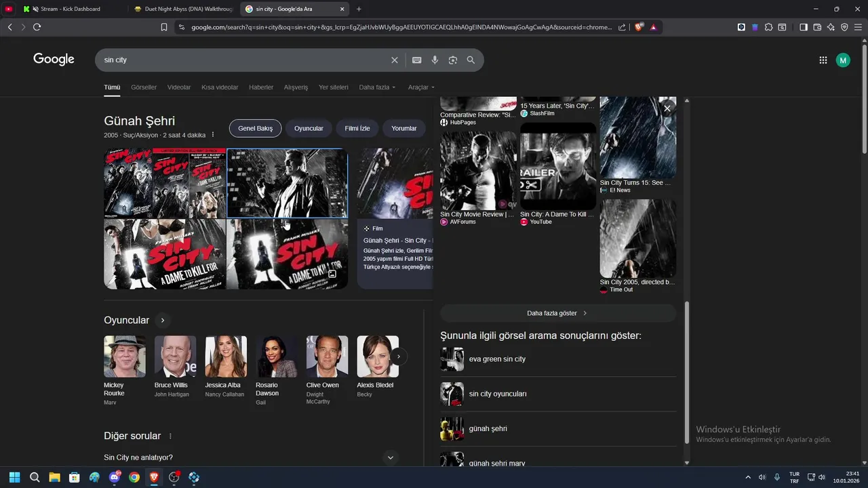868x488 pixels.
Task: Open Brave Shields lion icon
Action: coord(638,27)
